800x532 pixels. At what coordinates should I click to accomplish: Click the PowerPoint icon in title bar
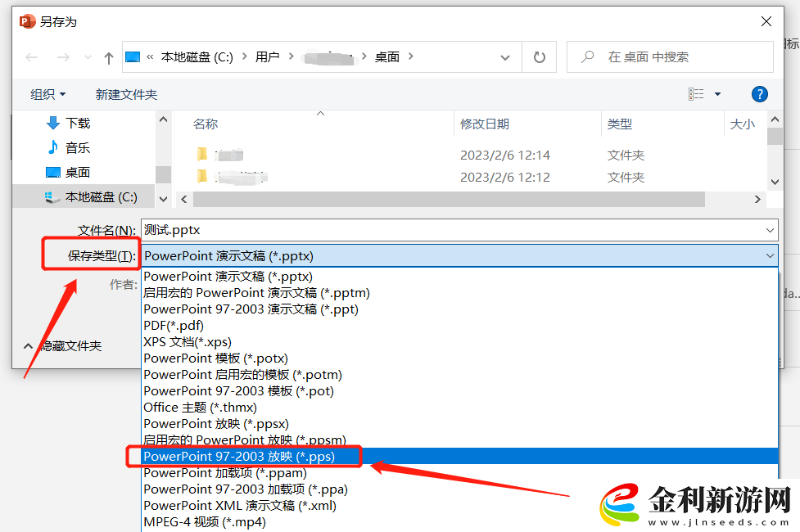point(26,21)
